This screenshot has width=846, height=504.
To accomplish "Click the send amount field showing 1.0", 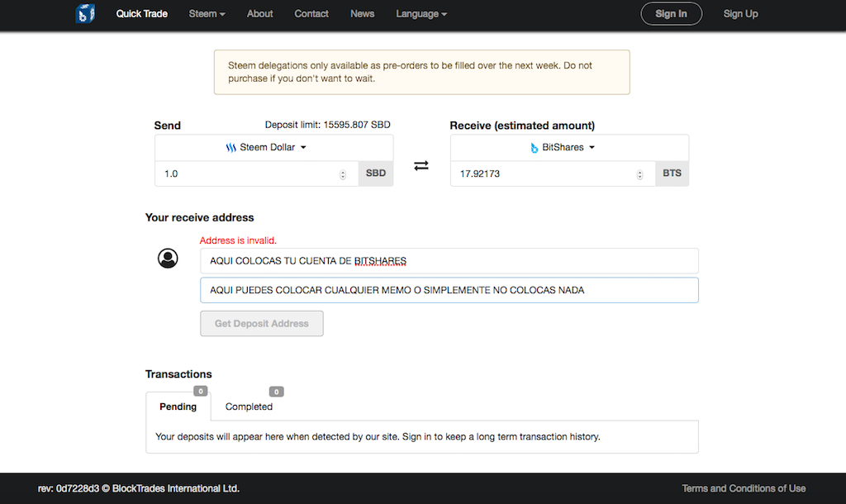I will 257,174.
